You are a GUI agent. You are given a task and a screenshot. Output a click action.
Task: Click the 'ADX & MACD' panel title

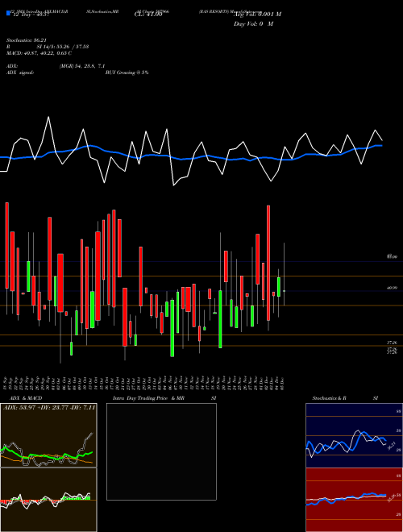point(26,398)
